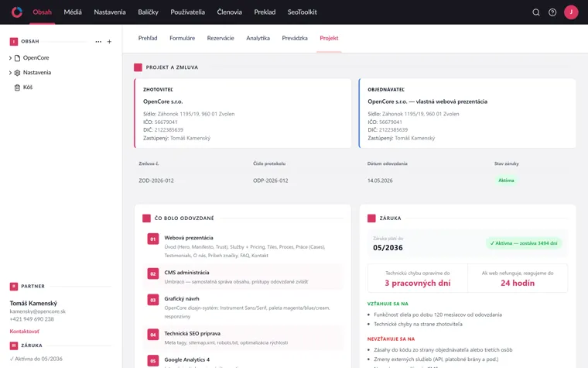The image size is (588, 368).
Task: Click the 'Aktívna do 05/2036' sidebar status
Action: click(36, 359)
